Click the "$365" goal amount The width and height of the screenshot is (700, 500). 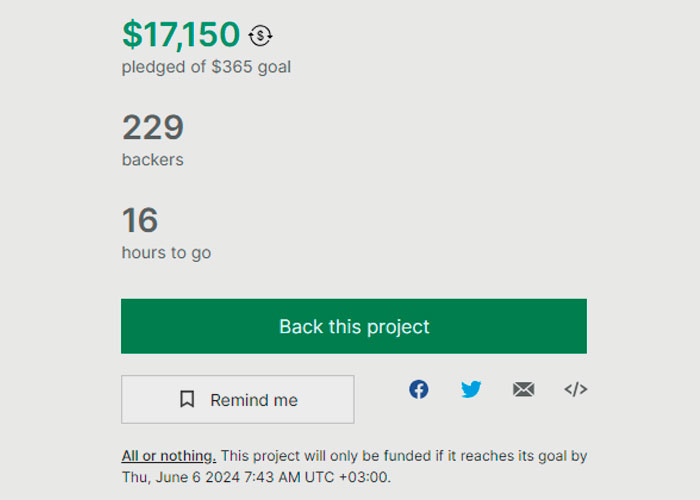[231, 68]
